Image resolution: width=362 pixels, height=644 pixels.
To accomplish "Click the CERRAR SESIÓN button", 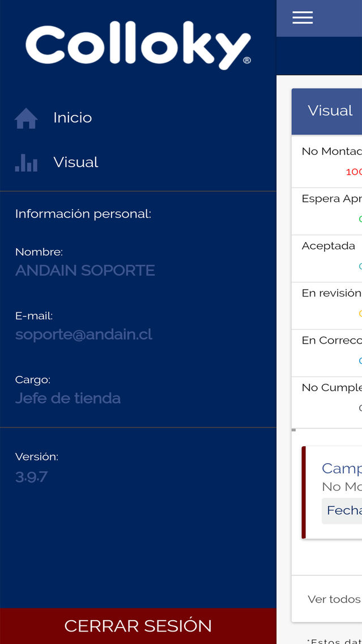I will (x=138, y=626).
